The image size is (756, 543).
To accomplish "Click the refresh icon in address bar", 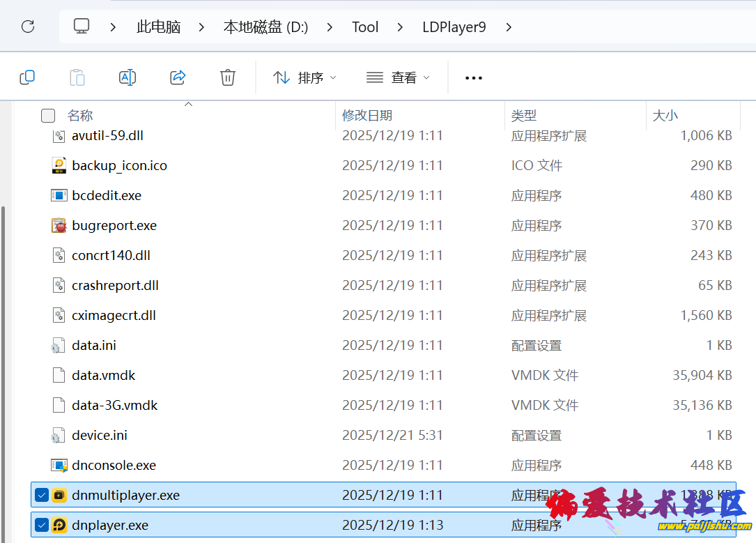I will [27, 26].
